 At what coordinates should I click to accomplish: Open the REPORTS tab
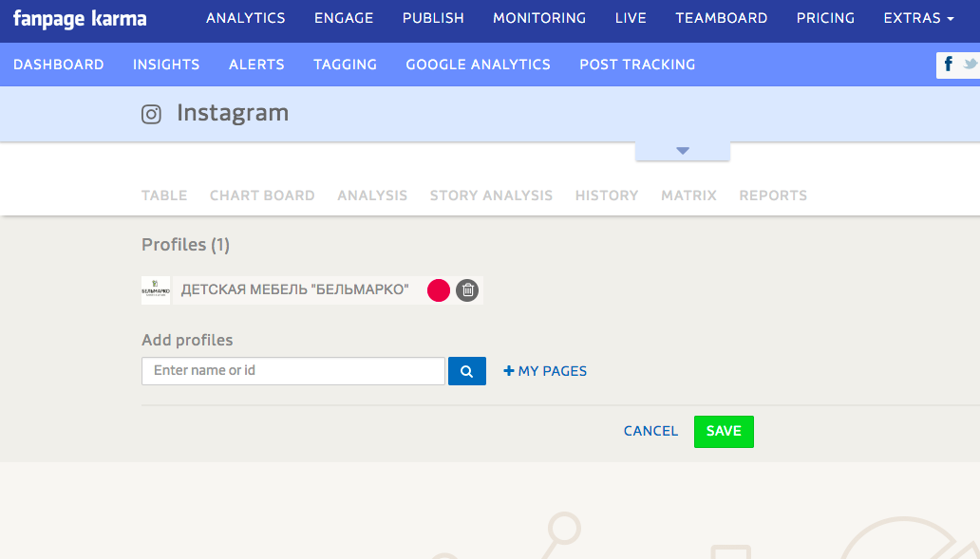[x=773, y=196]
